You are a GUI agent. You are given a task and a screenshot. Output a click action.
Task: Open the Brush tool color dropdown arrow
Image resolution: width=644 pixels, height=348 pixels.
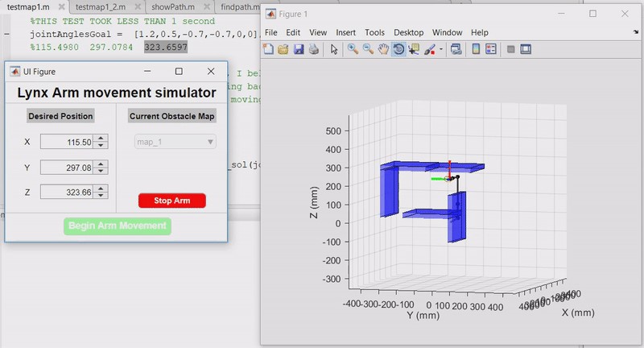pyautogui.click(x=441, y=49)
